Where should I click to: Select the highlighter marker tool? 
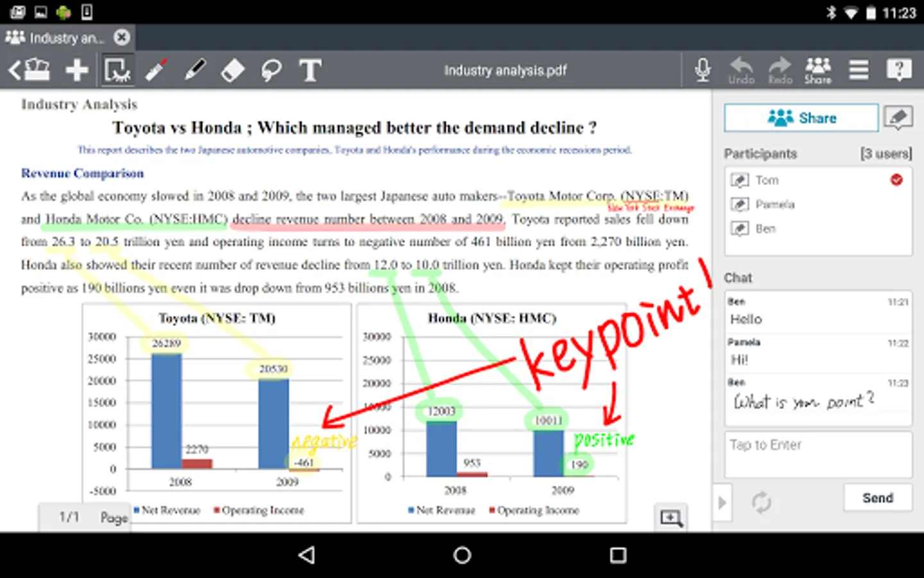(194, 69)
